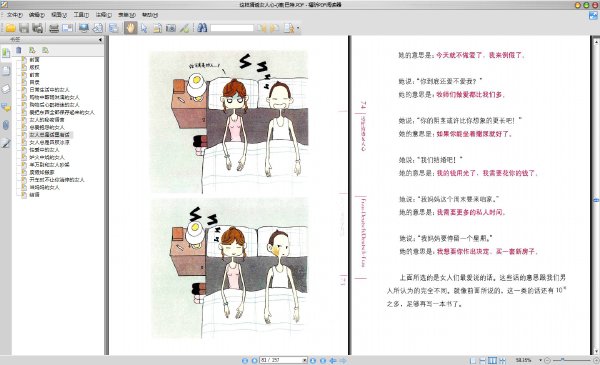Screen dimensions: 600x365
Task: Switch to continuous page layout
Action: (483, 360)
